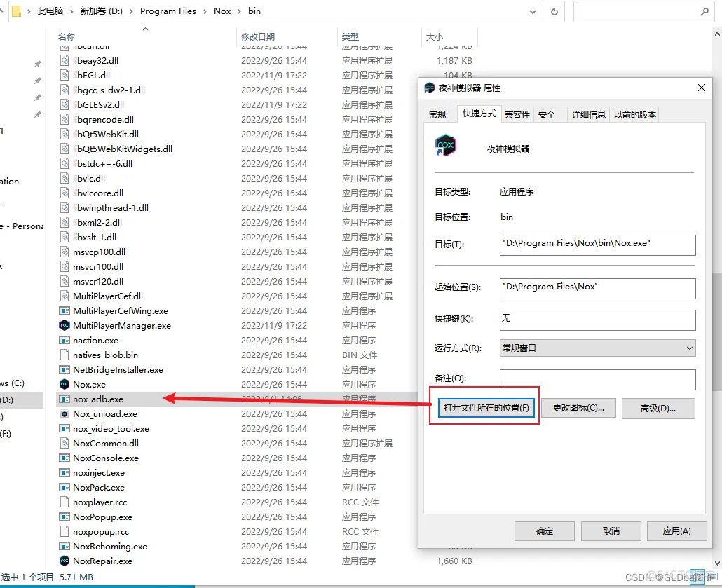Click the noxinject.exe file icon

click(x=64, y=473)
